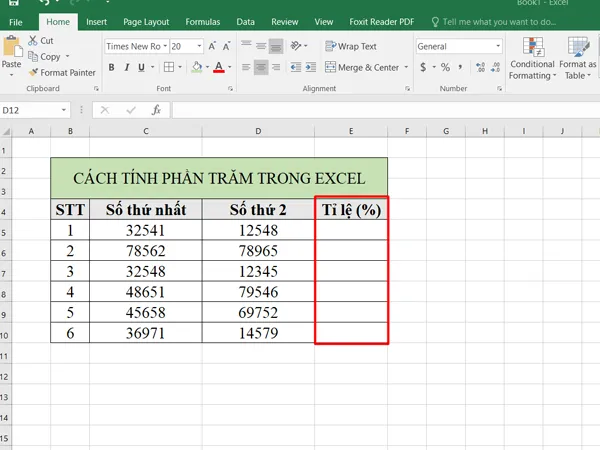The height and width of the screenshot is (450, 600).
Task: Apply the fill color bucket
Action: point(197,68)
